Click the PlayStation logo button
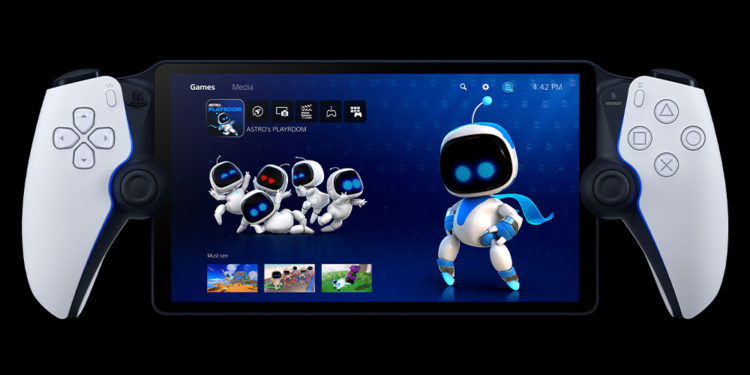This screenshot has width=750, height=375. [137, 98]
